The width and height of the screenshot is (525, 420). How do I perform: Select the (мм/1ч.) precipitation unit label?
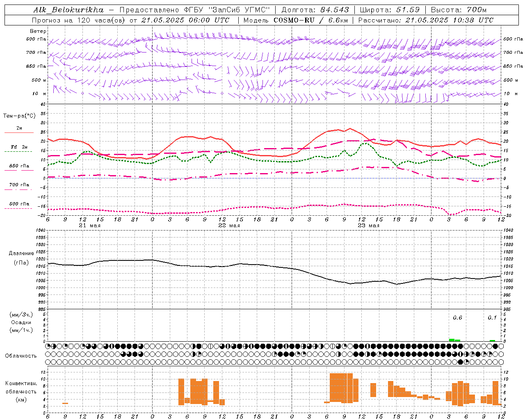[21, 330]
